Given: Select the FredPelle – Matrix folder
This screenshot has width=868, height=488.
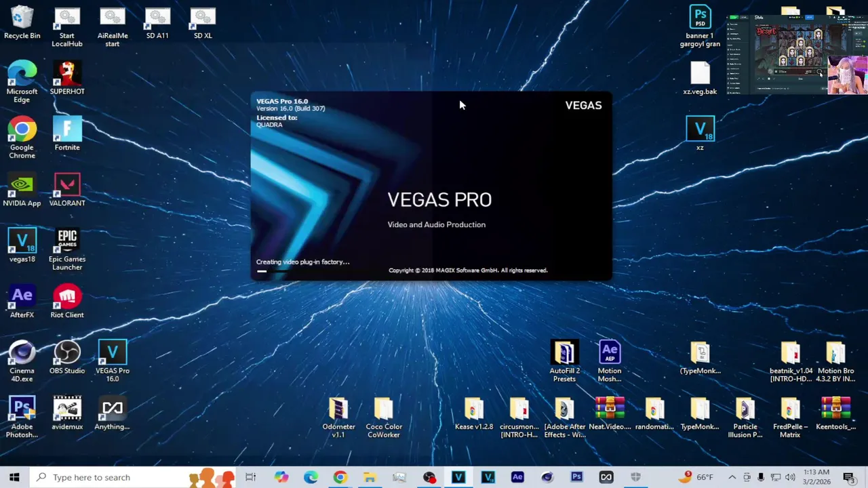Looking at the screenshot, I should pos(791,417).
